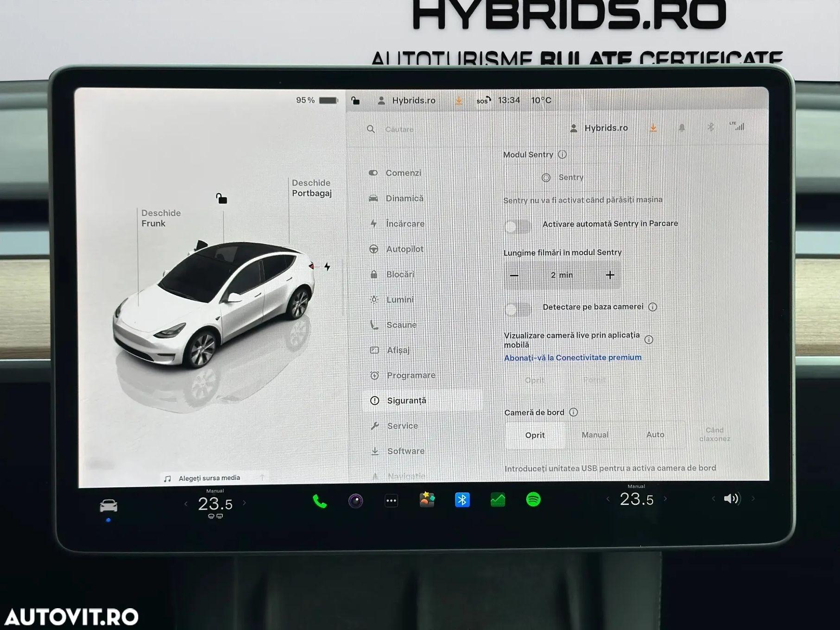The width and height of the screenshot is (840, 630).
Task: Increase Sentry recording length with plus
Action: (610, 275)
